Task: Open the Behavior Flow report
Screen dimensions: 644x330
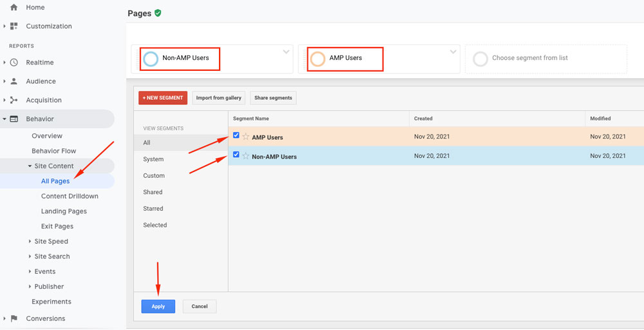Action: (x=54, y=151)
